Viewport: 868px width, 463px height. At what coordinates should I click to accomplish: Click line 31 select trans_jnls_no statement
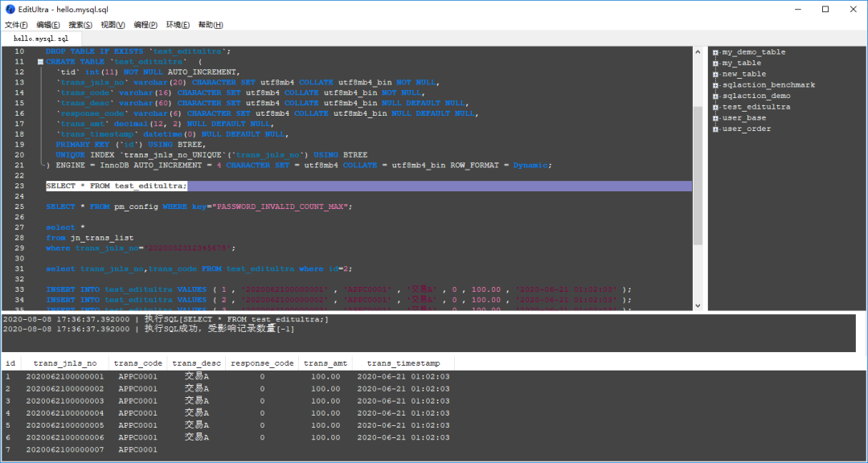(x=199, y=268)
